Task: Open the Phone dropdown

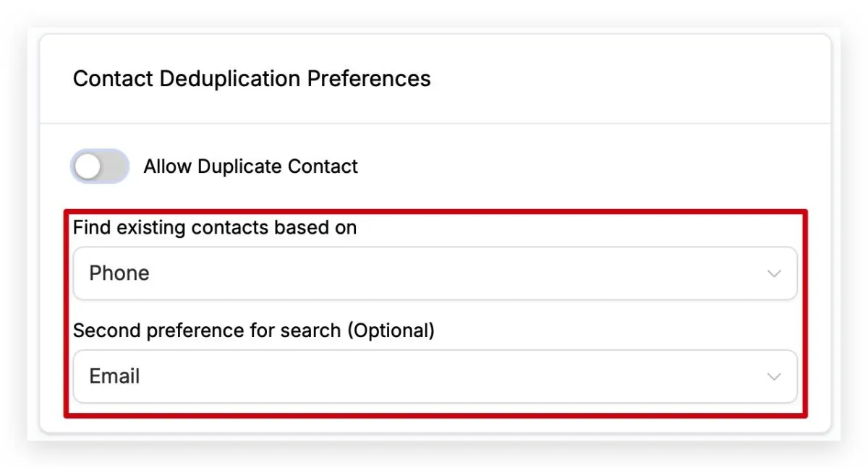Action: (434, 273)
